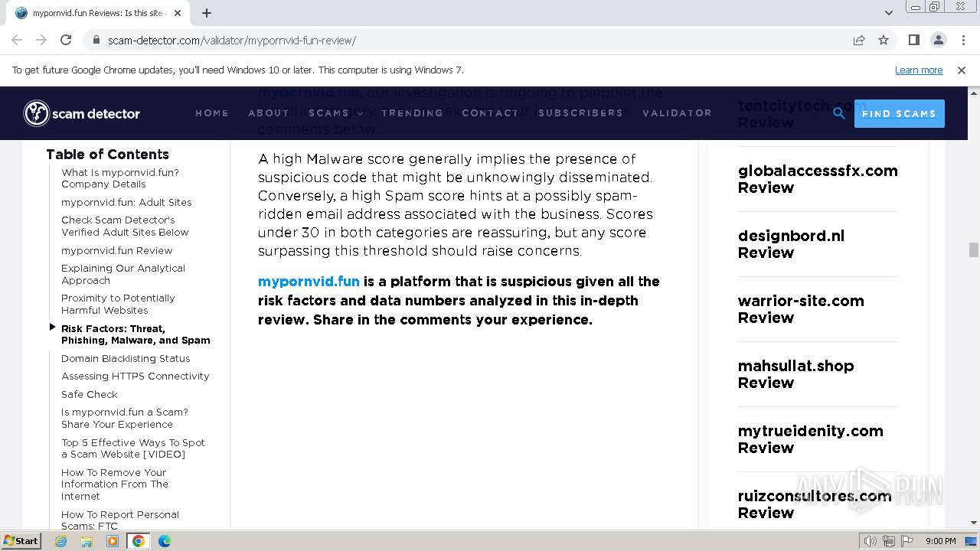
Task: Open mahsullat.shop Review
Action: coord(795,374)
